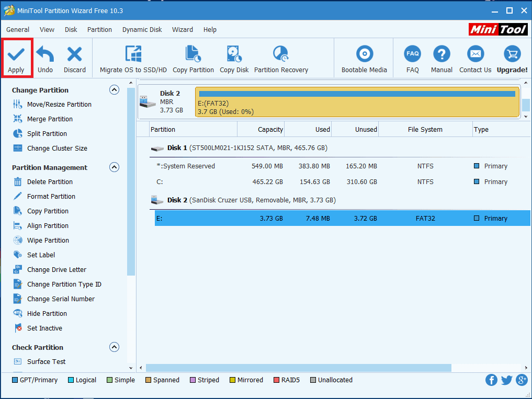Open the View menu
The image size is (532, 399).
tap(47, 29)
